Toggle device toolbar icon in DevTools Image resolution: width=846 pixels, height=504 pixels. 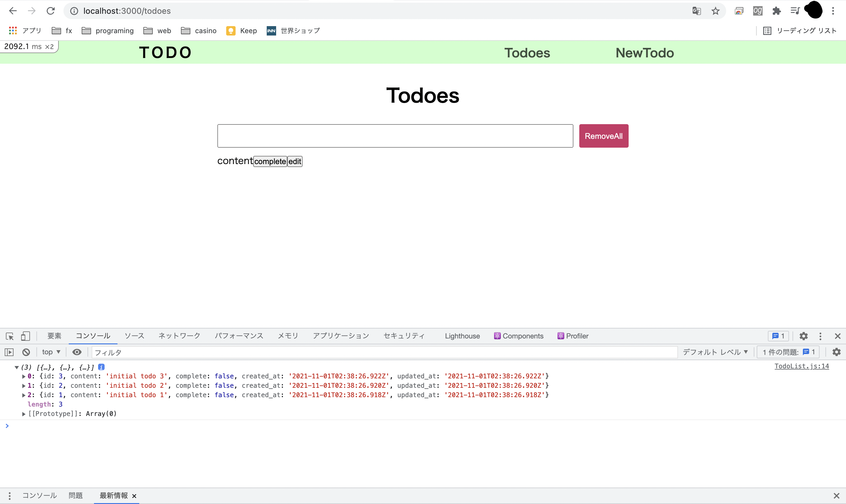click(26, 336)
